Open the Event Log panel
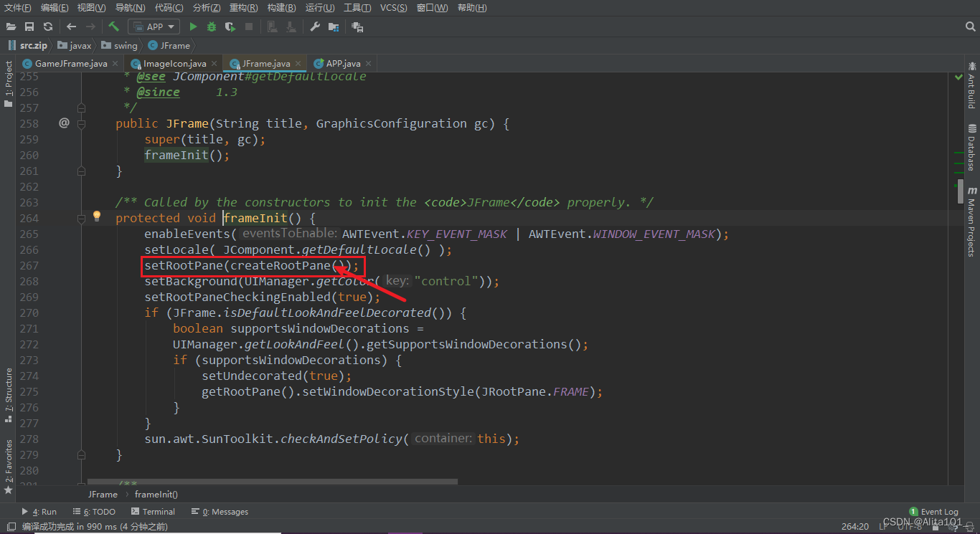The height and width of the screenshot is (534, 980). (x=933, y=512)
